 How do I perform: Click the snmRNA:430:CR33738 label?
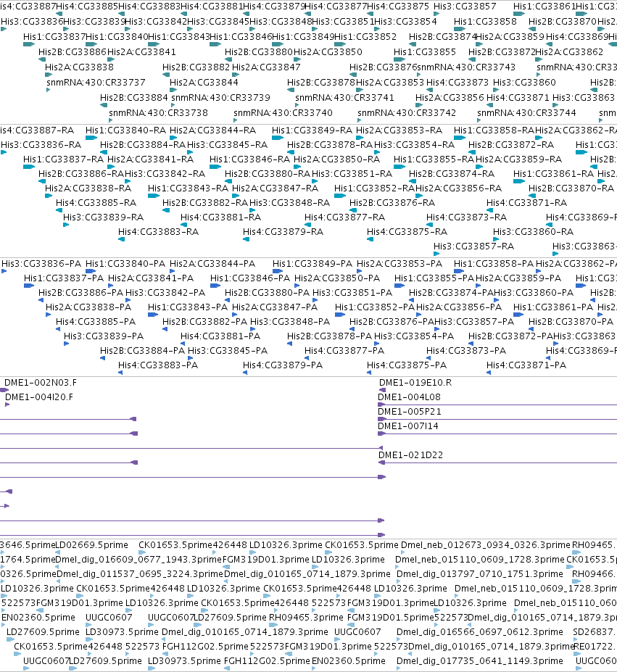coord(158,113)
